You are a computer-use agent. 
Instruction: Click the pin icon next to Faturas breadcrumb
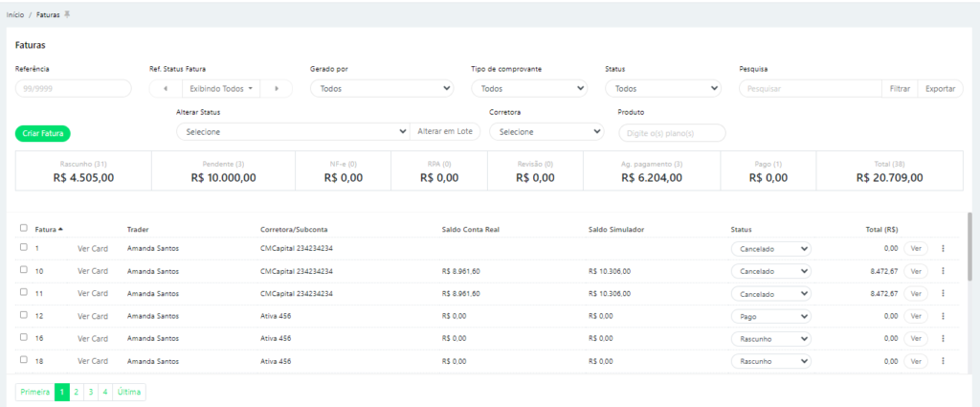67,14
